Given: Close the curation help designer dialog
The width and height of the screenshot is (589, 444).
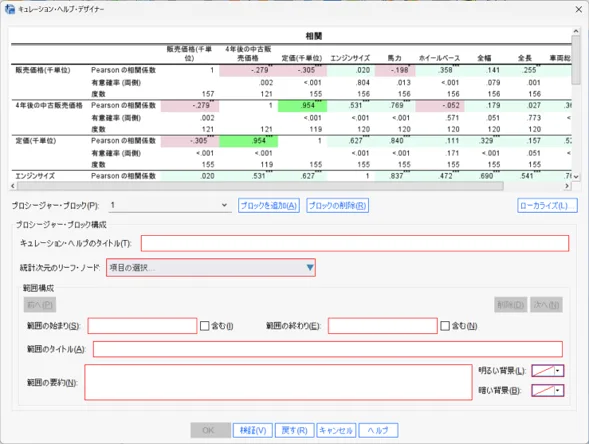Looking at the screenshot, I should pos(578,9).
